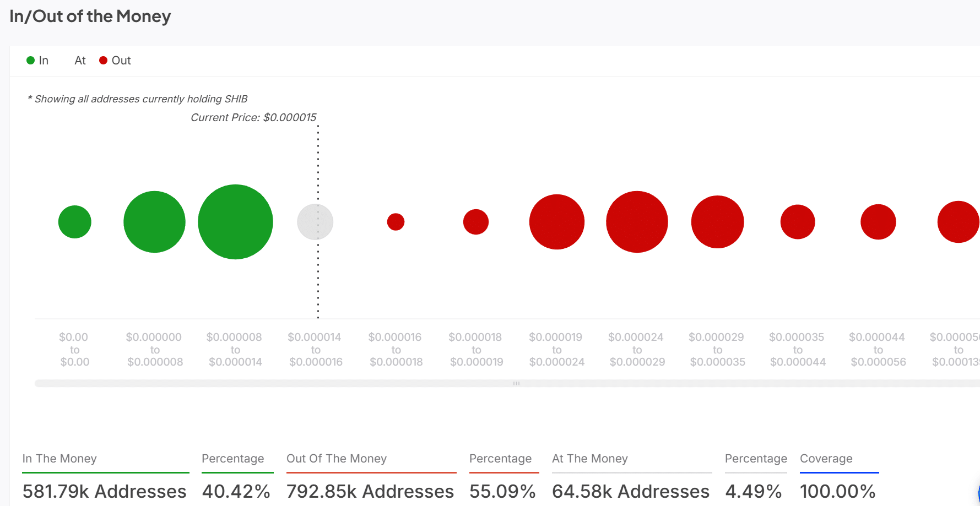Click the 'Out Of The Money' addresses stat
This screenshot has height=506, width=980.
click(x=370, y=491)
